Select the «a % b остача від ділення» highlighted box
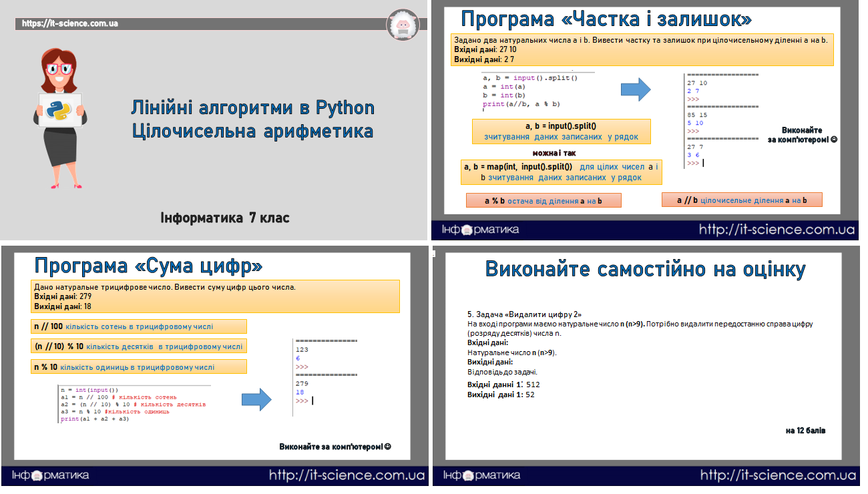This screenshot has height=494, width=868. click(544, 200)
